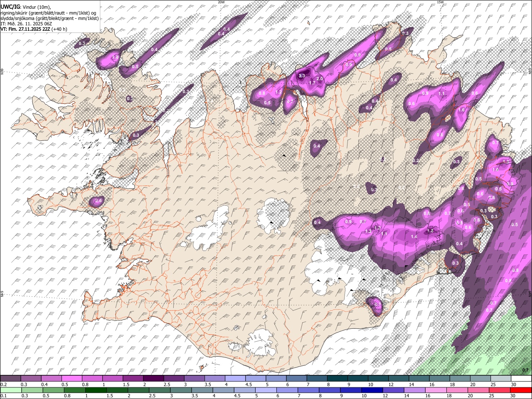
Task: Select the 10 swatch in snow legend
Action: coord(378,378)
